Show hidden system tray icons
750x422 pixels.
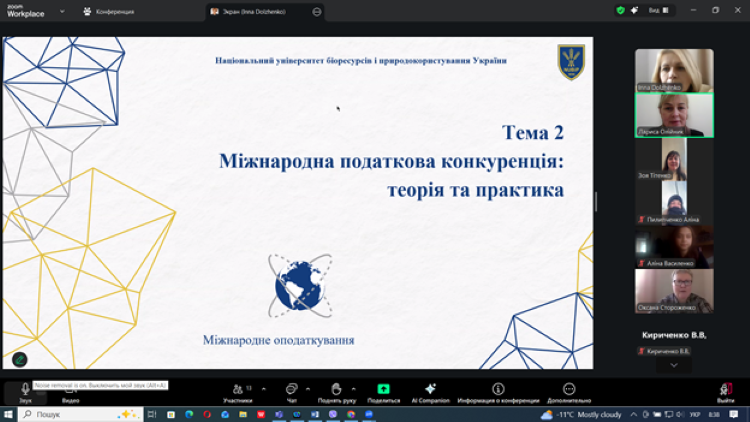[633, 414]
